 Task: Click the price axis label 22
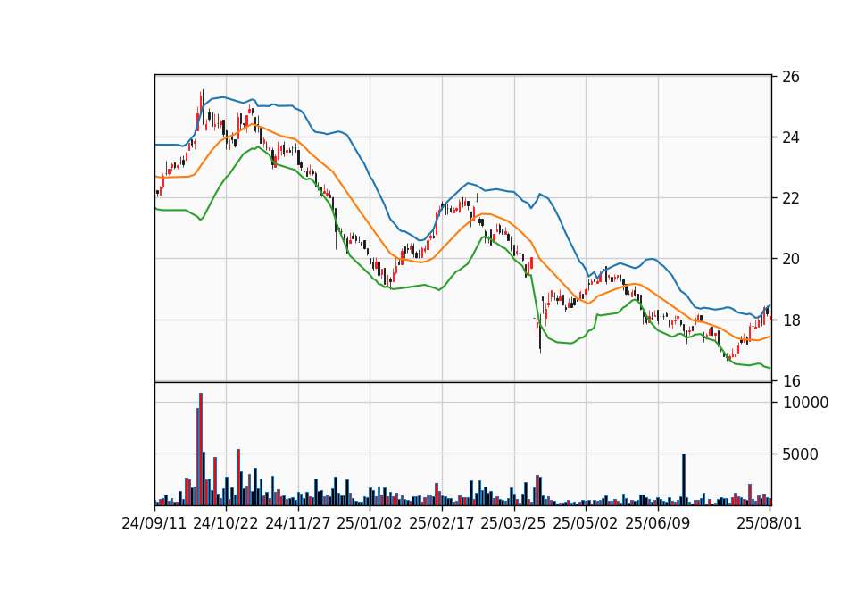[x=791, y=198]
